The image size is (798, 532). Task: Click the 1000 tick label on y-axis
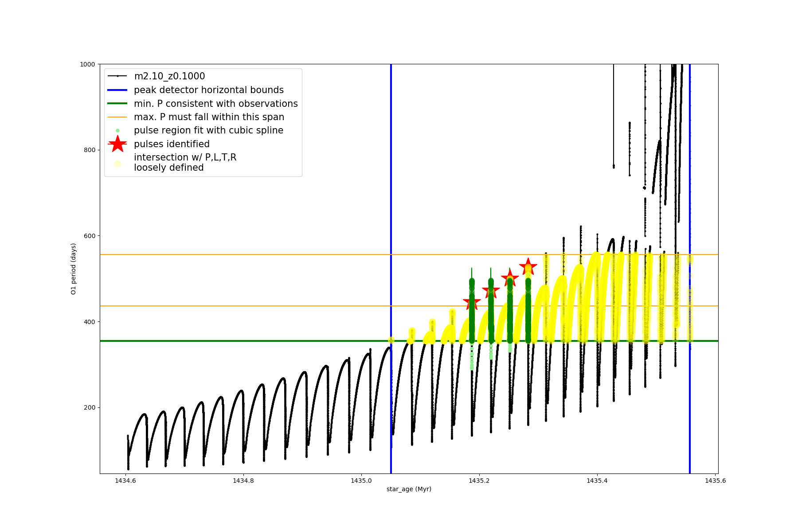click(x=87, y=64)
